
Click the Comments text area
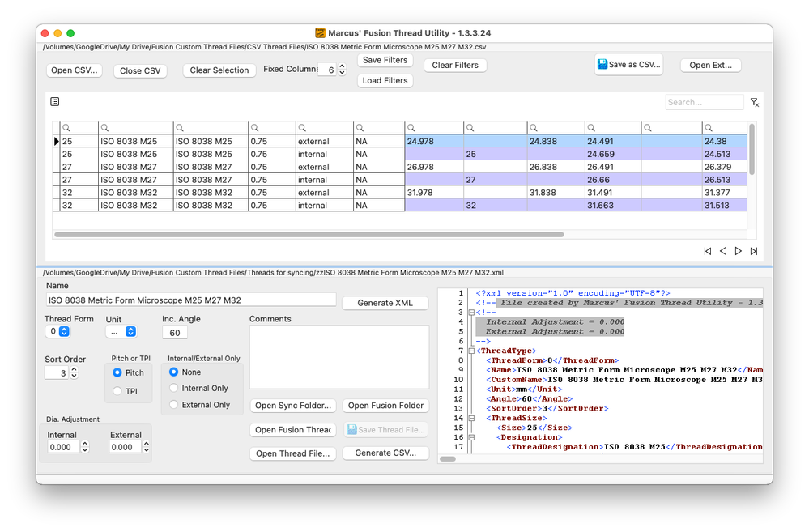pos(339,357)
